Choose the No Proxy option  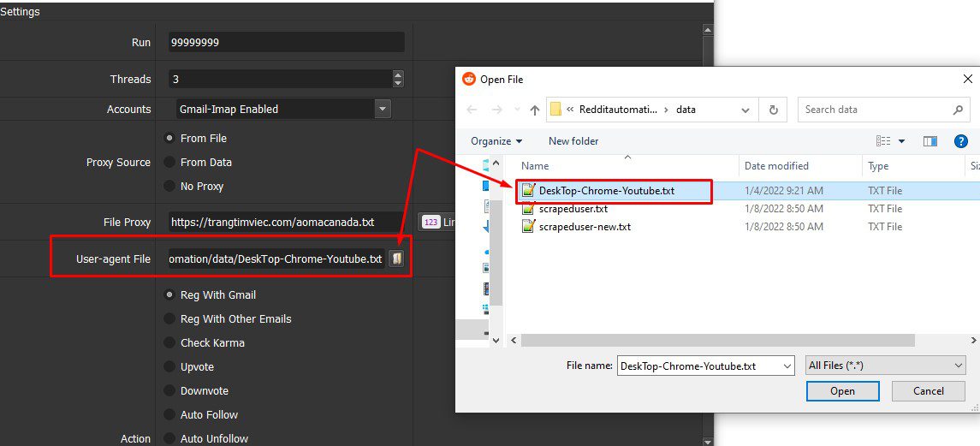169,186
